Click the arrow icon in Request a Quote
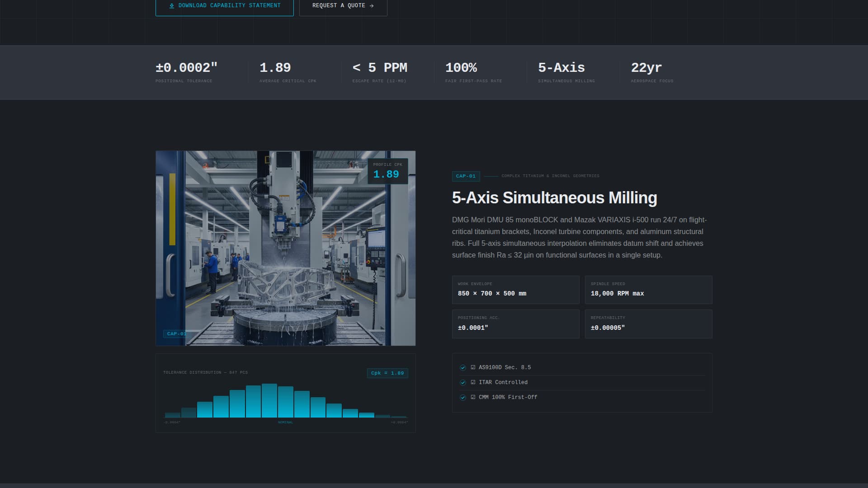 tap(372, 5)
